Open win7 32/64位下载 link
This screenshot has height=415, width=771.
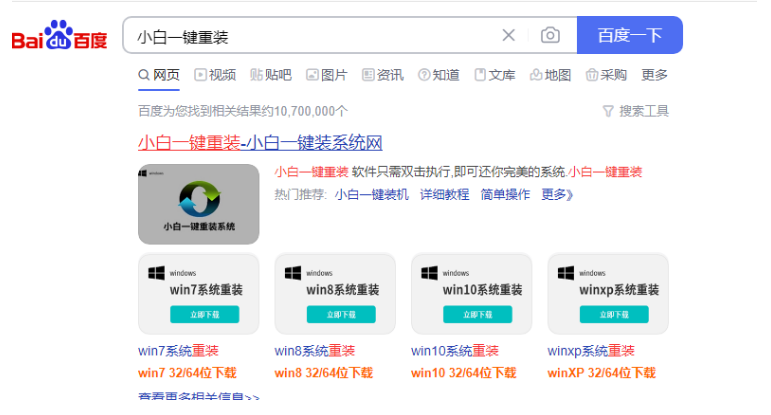[x=187, y=373]
